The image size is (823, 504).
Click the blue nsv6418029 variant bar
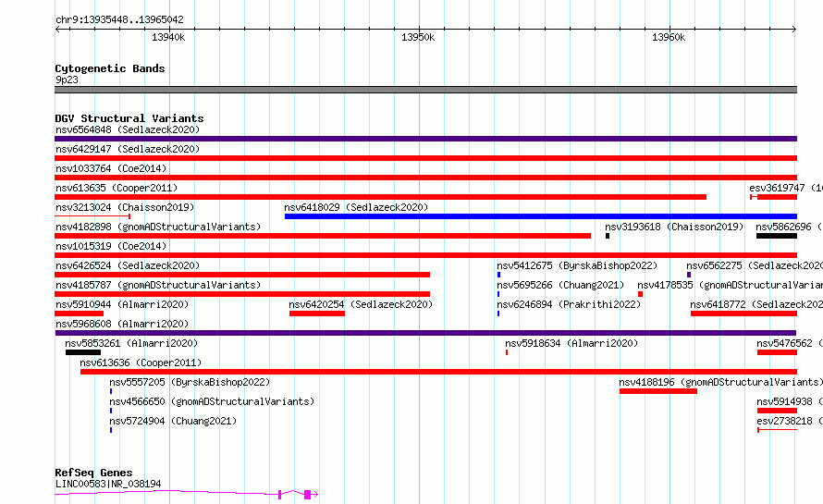(x=541, y=216)
